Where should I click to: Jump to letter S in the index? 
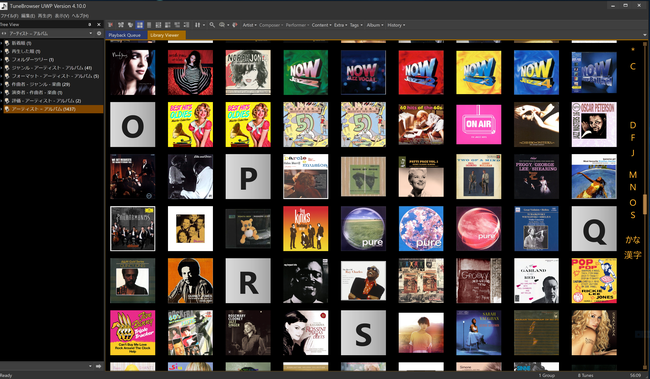633,215
